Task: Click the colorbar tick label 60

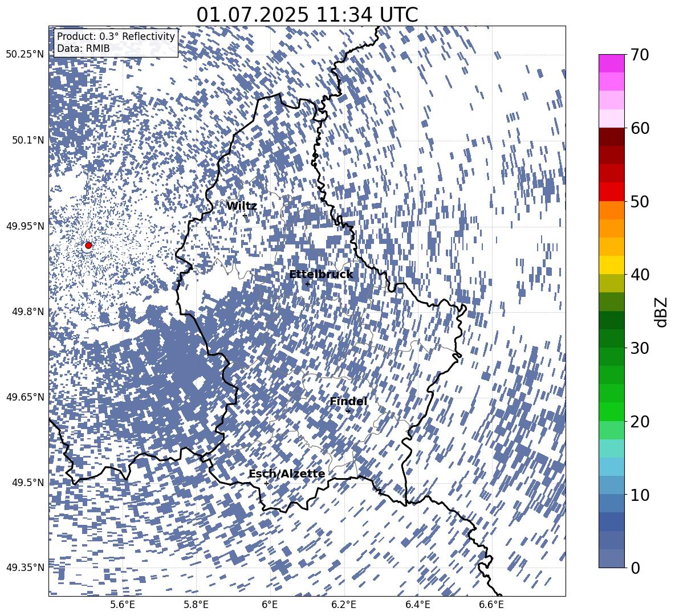Action: tap(640, 128)
